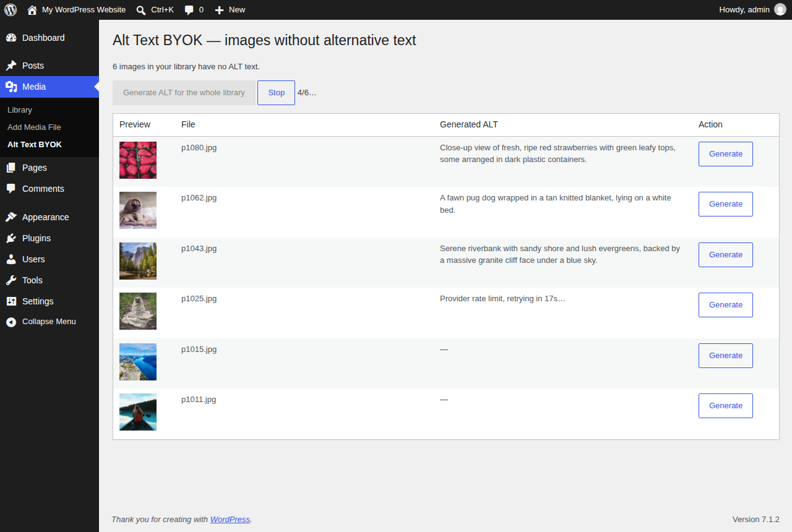This screenshot has height=532, width=792.
Task: Click the Appearance paintbrush icon
Action: (11, 217)
